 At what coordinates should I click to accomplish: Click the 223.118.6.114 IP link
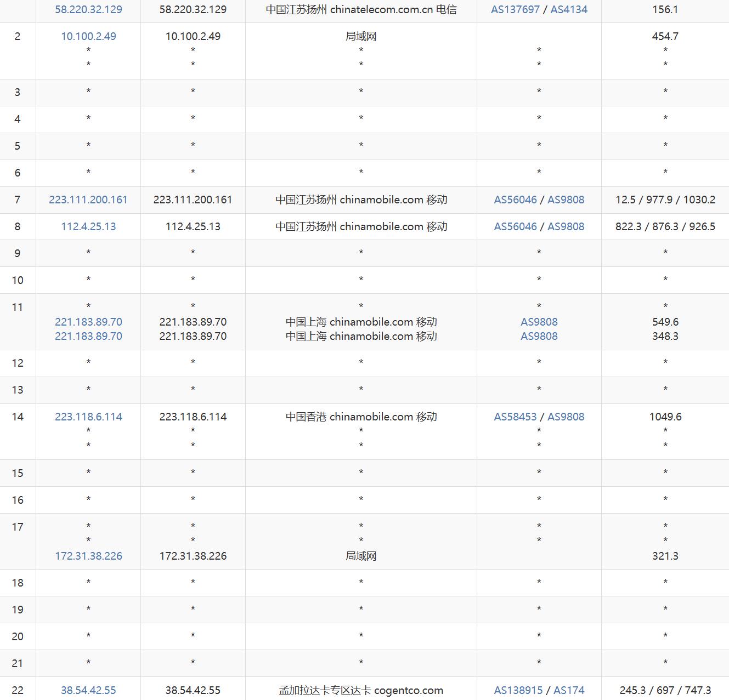pos(88,417)
